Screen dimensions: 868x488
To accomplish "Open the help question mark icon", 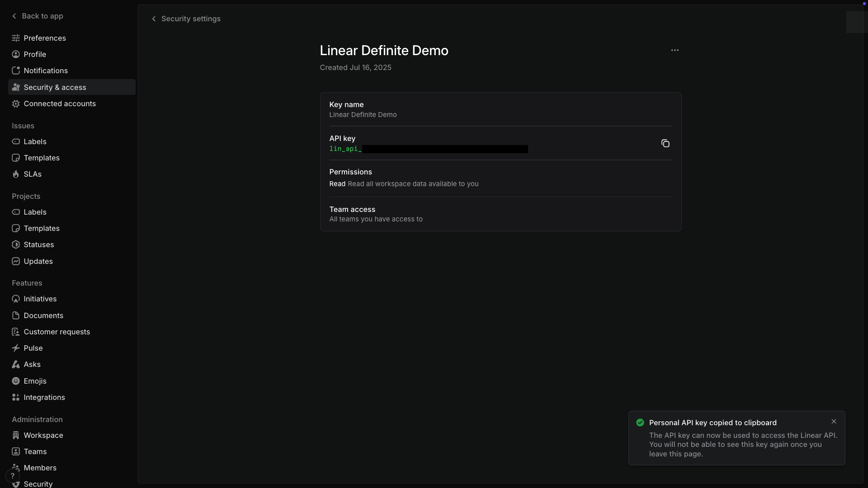I will pos(12,475).
